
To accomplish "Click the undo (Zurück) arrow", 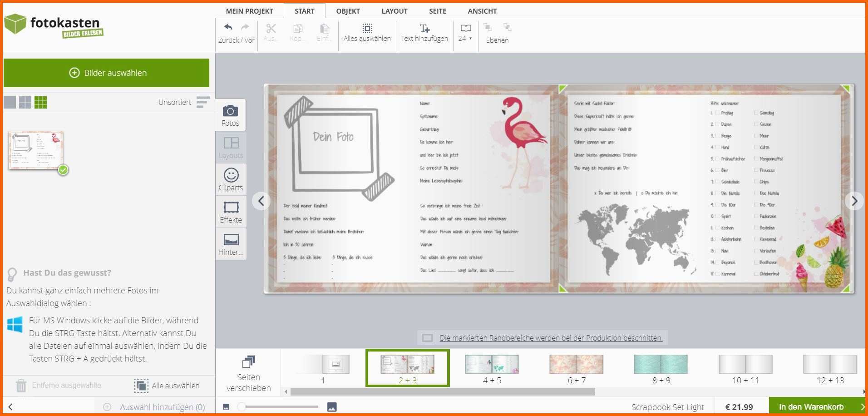I will point(228,27).
